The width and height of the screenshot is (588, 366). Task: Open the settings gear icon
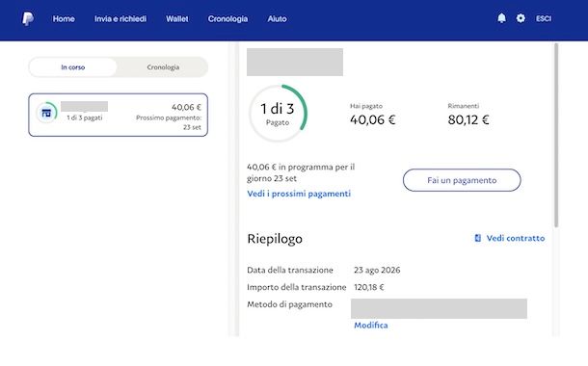click(521, 18)
